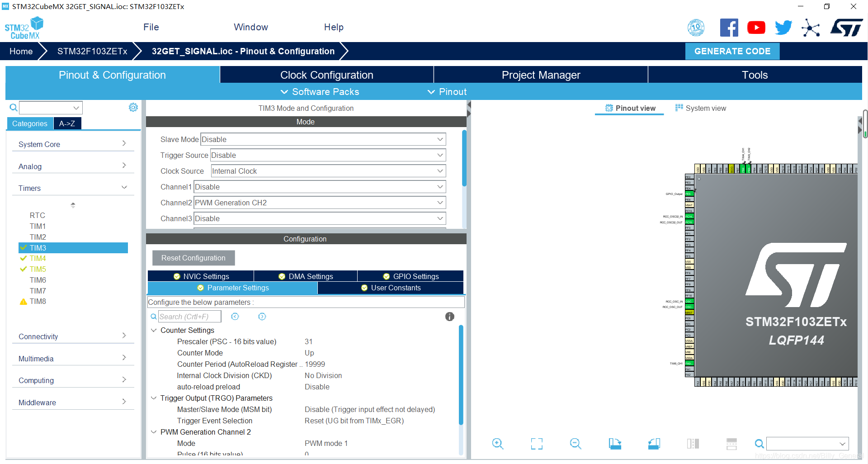Switch to System view
The image size is (868, 464).
pos(701,108)
